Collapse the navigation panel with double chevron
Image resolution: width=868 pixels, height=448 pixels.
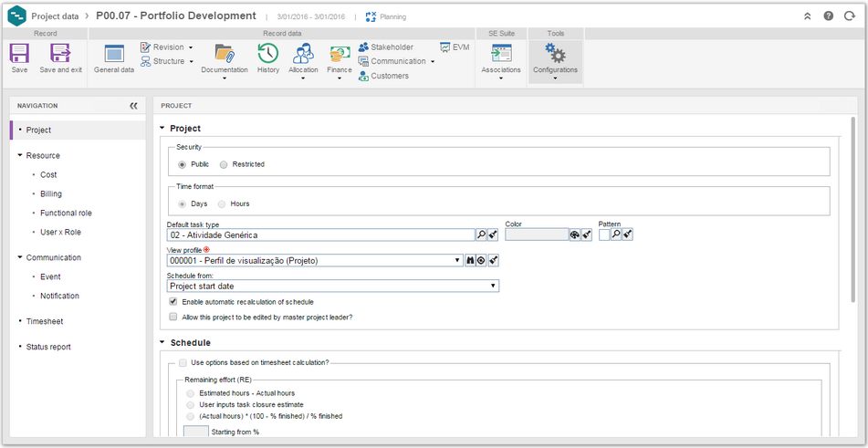[133, 106]
